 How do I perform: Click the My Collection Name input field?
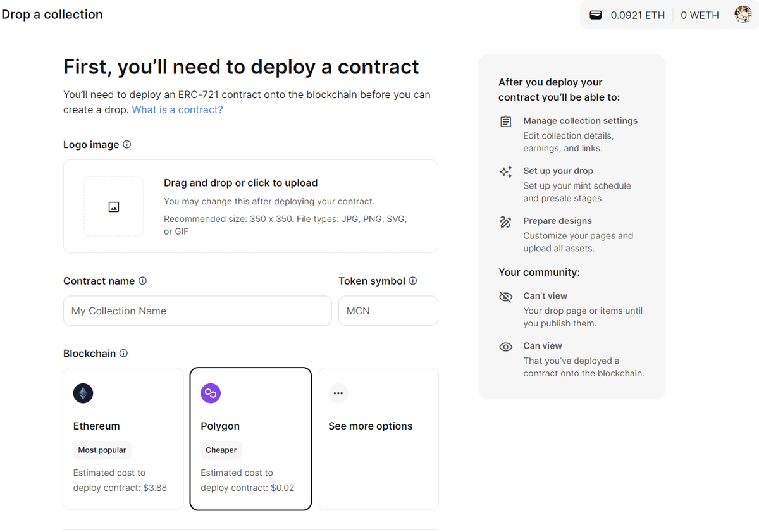(x=197, y=311)
